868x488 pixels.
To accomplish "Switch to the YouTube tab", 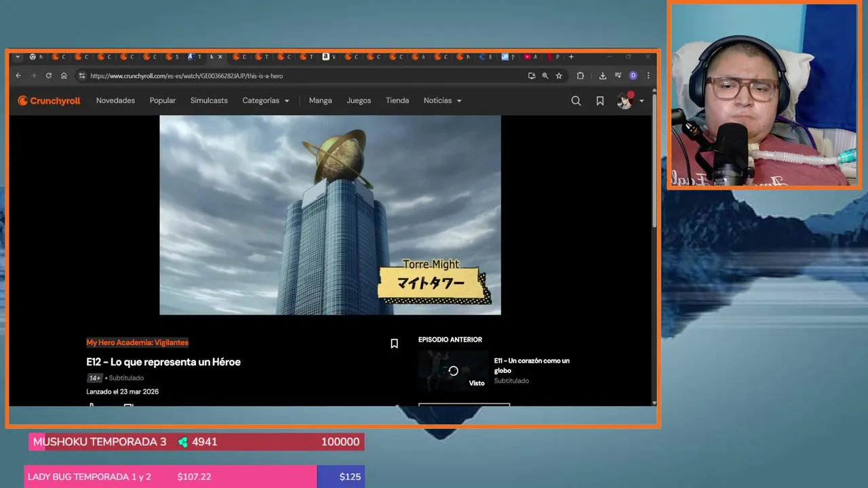I will pos(527,57).
